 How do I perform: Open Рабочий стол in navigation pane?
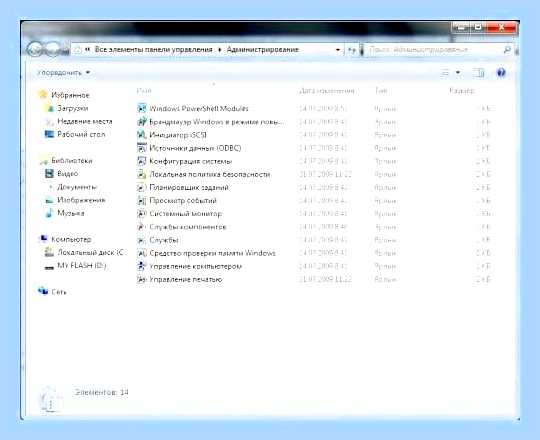click(x=81, y=134)
